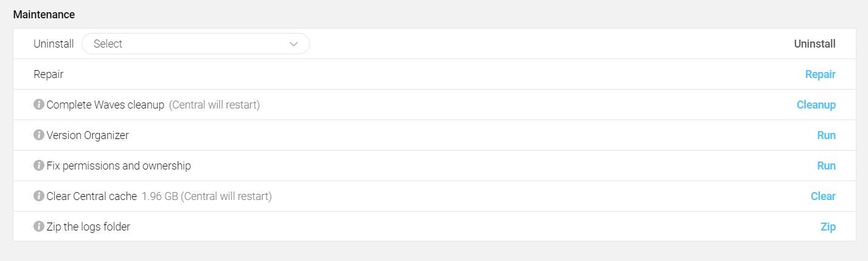Image resolution: width=868 pixels, height=261 pixels.
Task: Click the Repair row label
Action: pyautogui.click(x=49, y=74)
